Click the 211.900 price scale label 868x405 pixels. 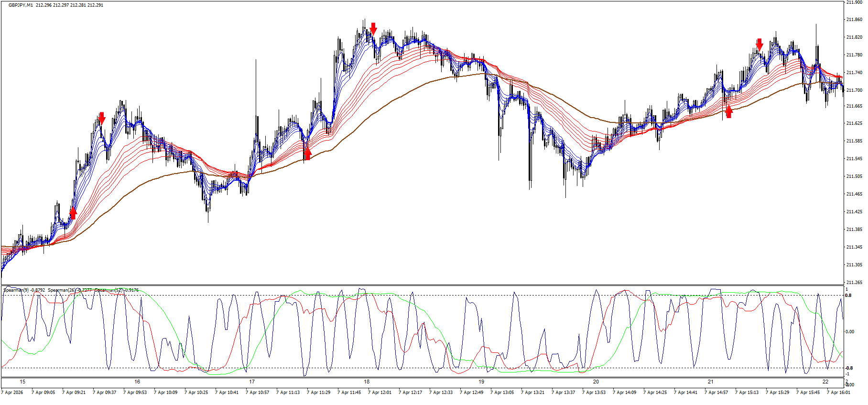pyautogui.click(x=854, y=2)
